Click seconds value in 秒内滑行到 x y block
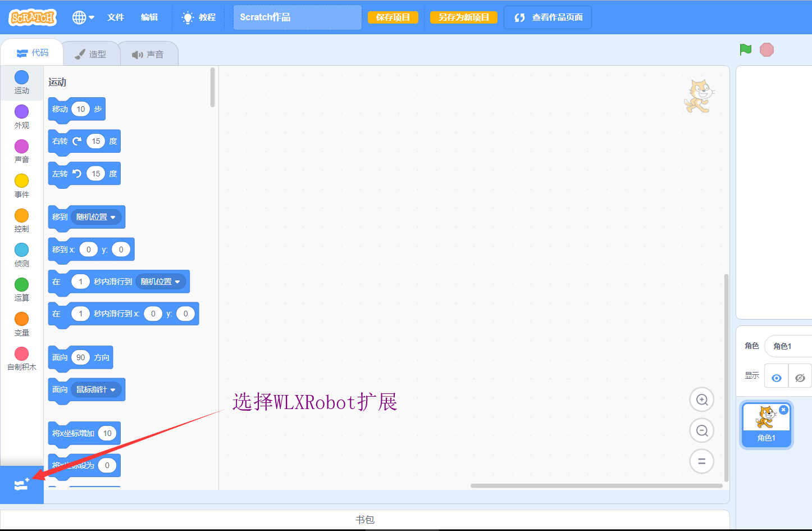The height and width of the screenshot is (531, 812). [x=80, y=314]
